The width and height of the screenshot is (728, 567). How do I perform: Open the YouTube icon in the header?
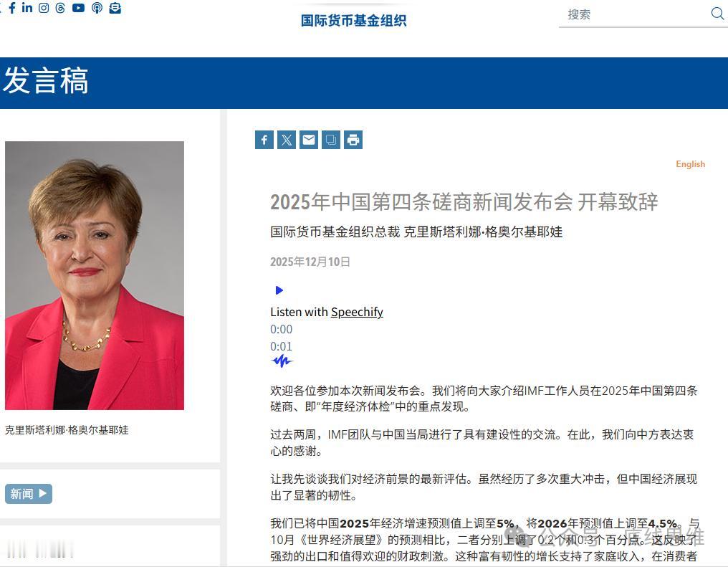point(78,8)
